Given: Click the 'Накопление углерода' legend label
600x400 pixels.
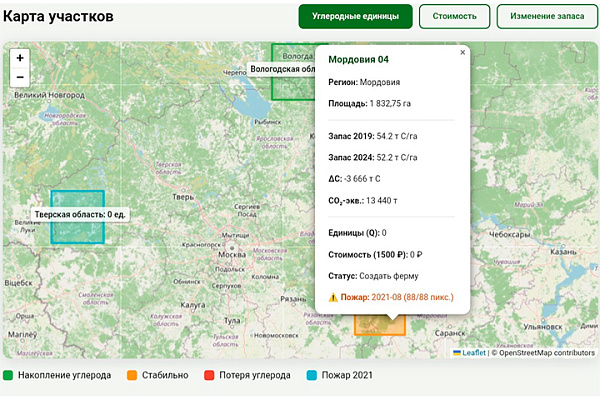Looking at the screenshot, I should (64, 375).
